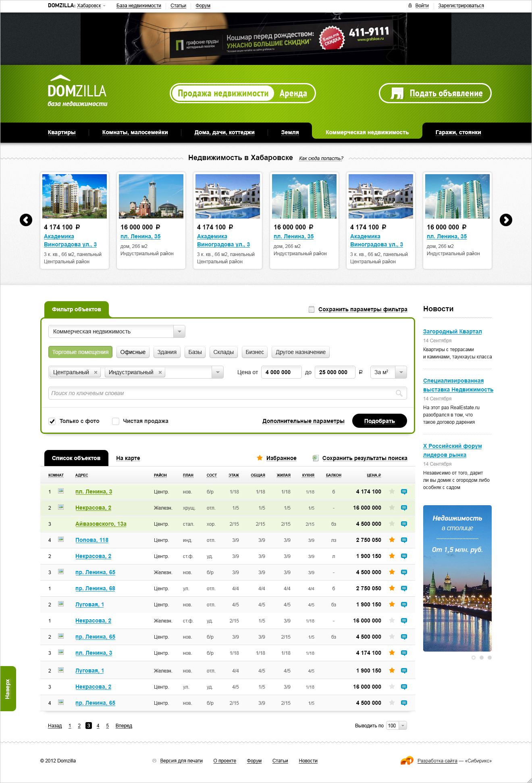Open comment icon for Айвазовского row with 4 500 000
Screen dimensions: 532x783
[x=404, y=524]
